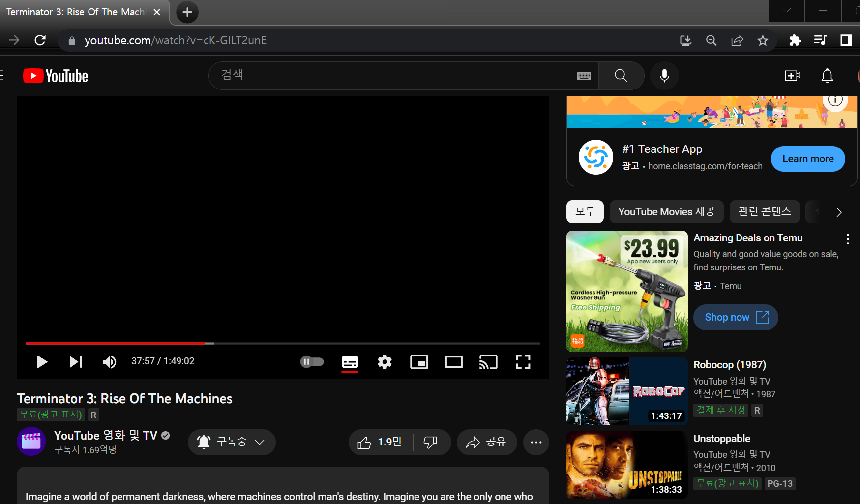
Task: Share this page from address bar
Action: tap(737, 40)
